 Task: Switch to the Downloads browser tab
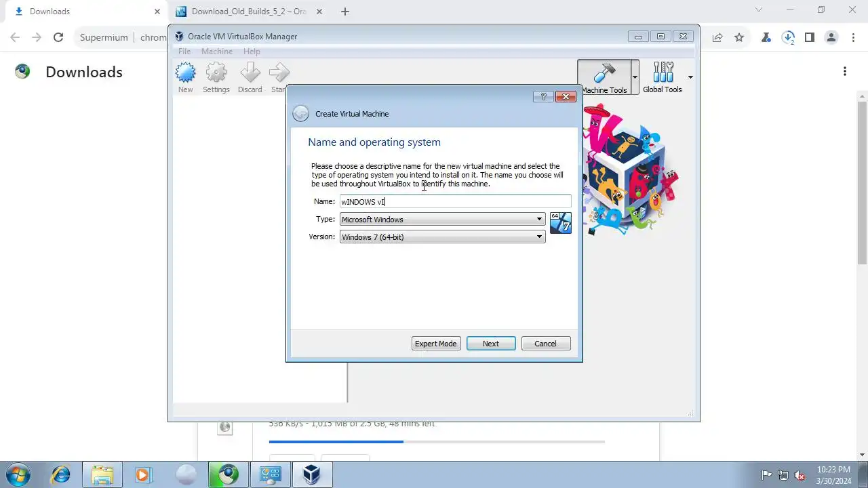[81, 12]
